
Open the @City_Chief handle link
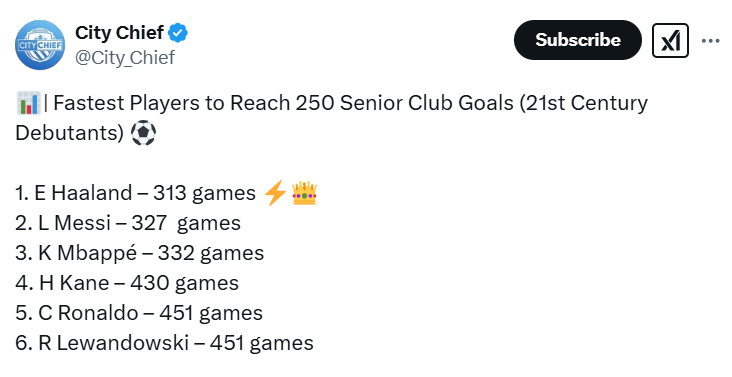(125, 58)
